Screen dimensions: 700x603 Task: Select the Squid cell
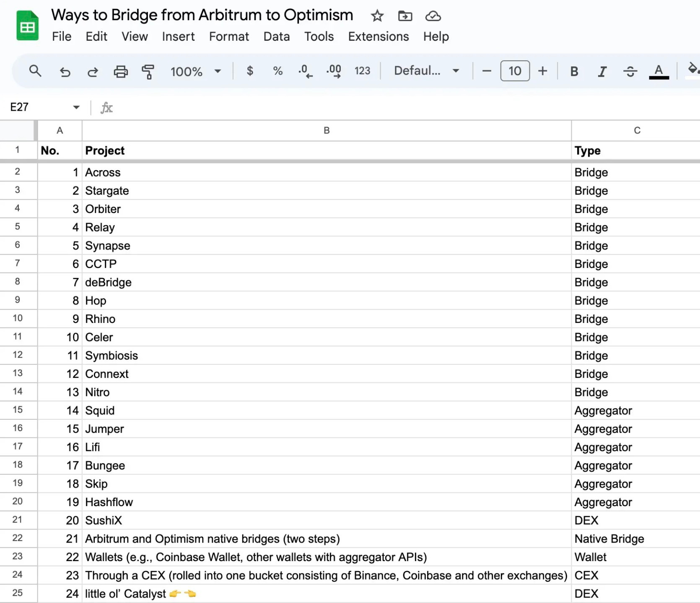pos(327,411)
